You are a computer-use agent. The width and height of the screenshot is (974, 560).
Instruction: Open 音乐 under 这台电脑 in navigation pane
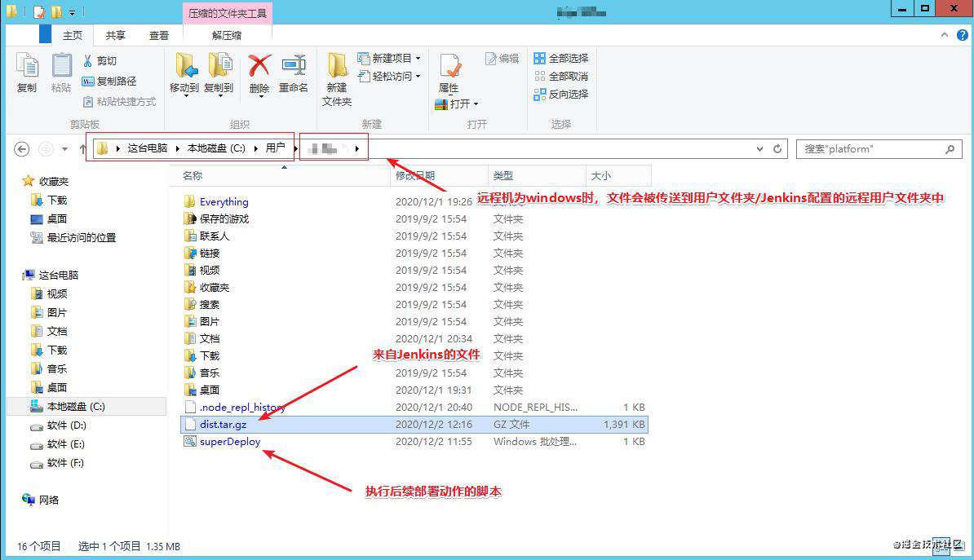[48, 368]
